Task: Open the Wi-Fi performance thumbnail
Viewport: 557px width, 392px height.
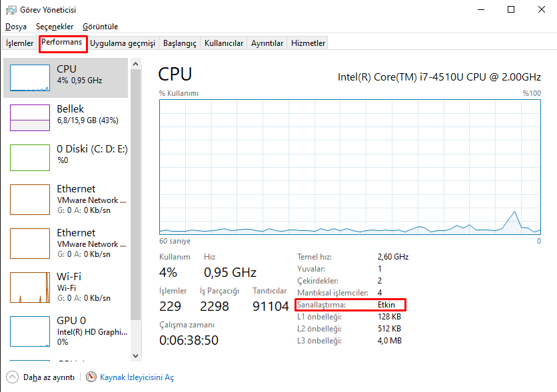Action: [30, 287]
